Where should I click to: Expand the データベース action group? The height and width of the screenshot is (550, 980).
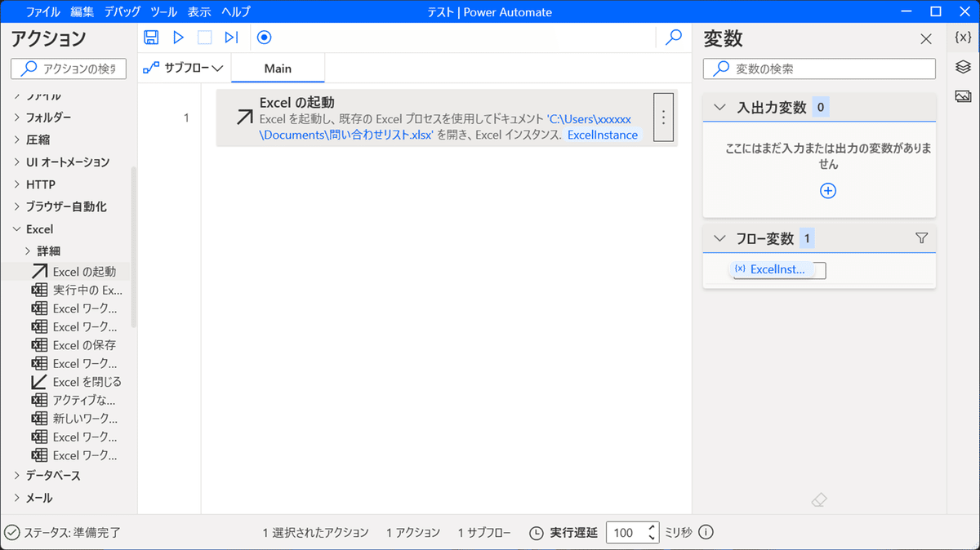17,475
